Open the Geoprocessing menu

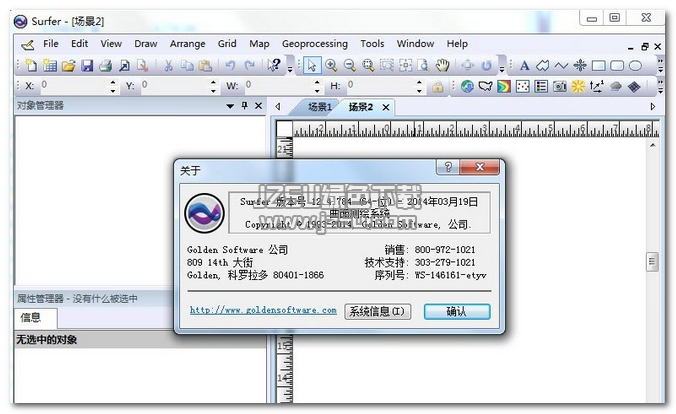315,44
